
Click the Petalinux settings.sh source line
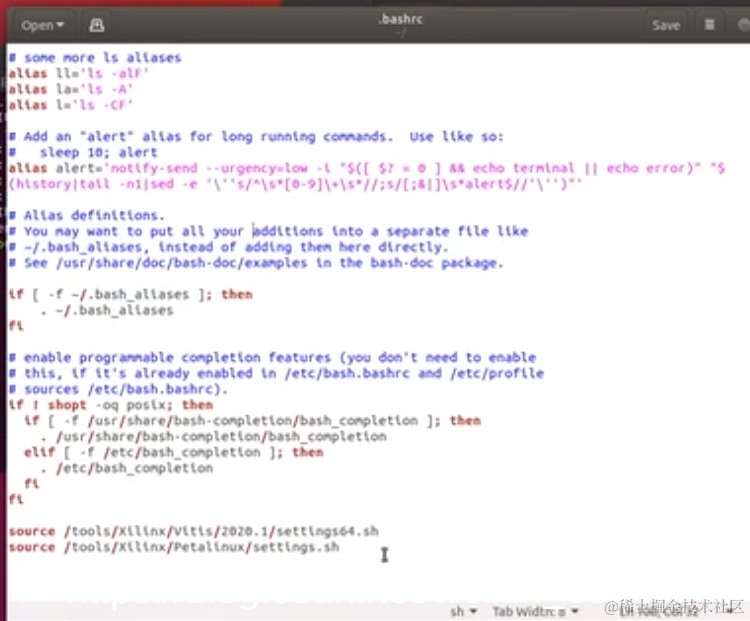point(174,547)
